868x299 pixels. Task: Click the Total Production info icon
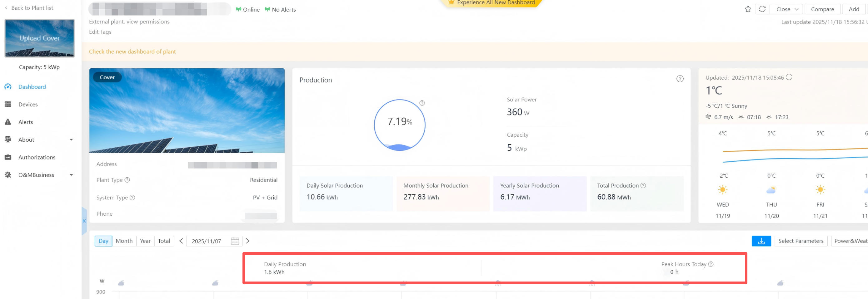[643, 185]
